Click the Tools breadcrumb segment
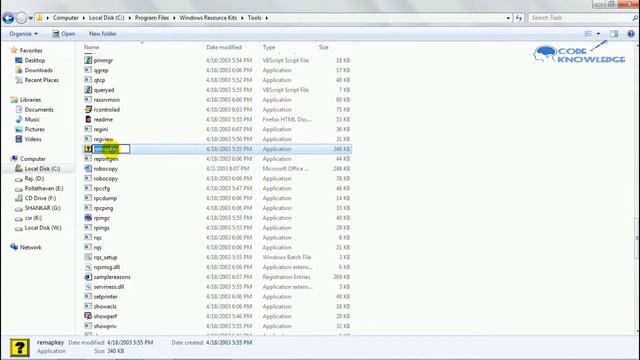The image size is (640, 360). pyautogui.click(x=254, y=18)
